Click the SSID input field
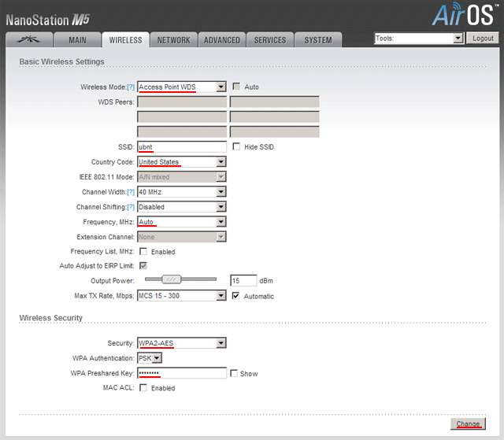Viewport: 504px width, 440px height. click(x=182, y=146)
